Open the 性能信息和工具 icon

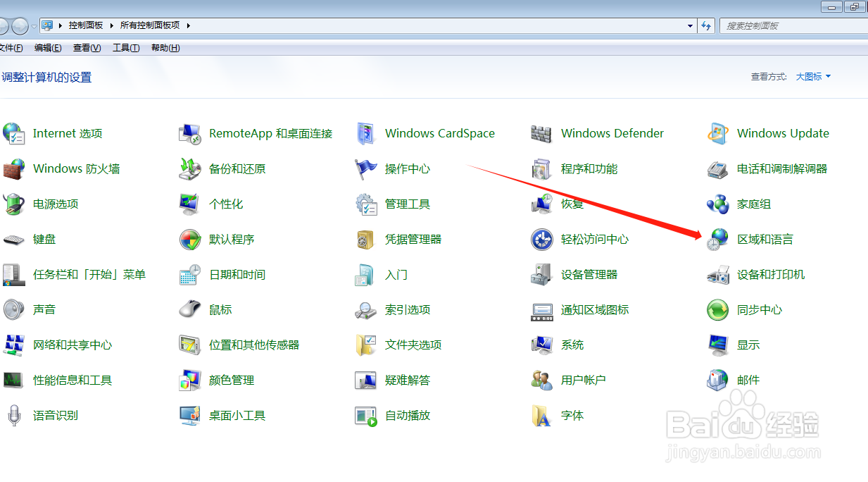click(13, 380)
